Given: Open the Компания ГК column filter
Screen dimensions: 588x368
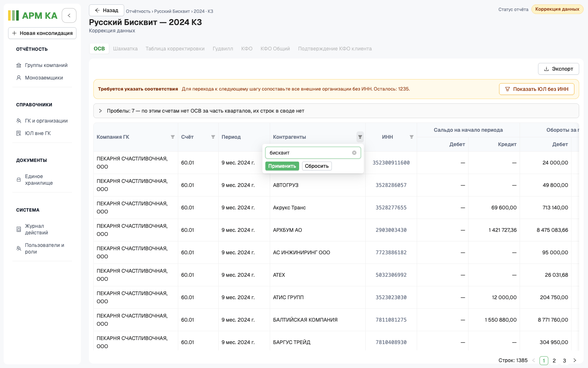Looking at the screenshot, I should (x=173, y=137).
